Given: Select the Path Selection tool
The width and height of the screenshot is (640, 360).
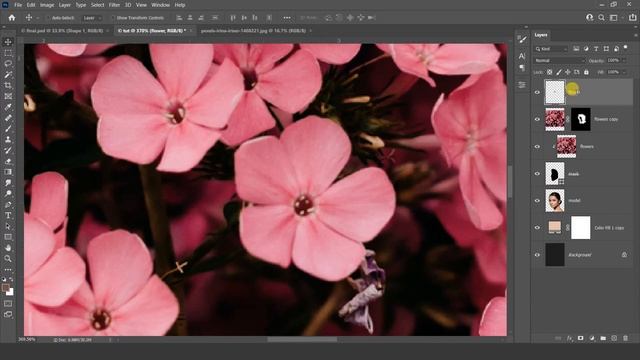Looking at the screenshot, I should [8, 226].
